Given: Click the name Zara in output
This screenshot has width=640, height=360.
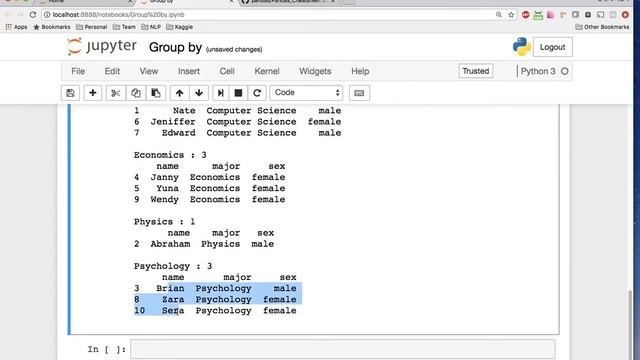Looking at the screenshot, I should click(x=173, y=300).
